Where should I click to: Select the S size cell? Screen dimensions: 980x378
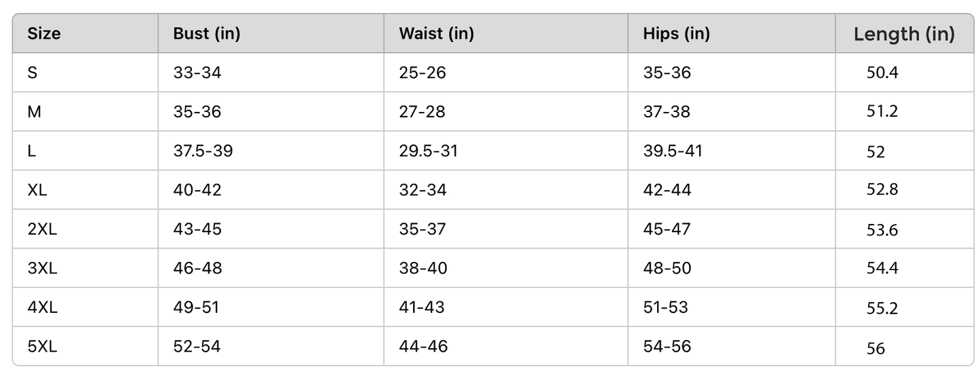(33, 72)
